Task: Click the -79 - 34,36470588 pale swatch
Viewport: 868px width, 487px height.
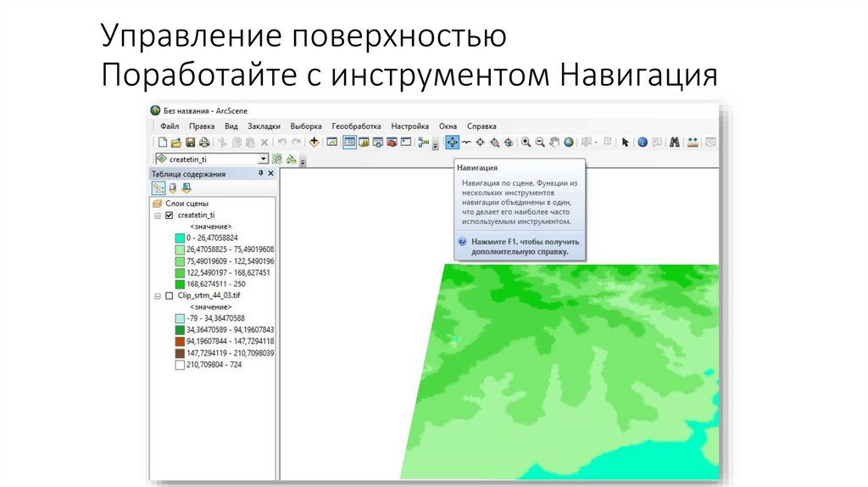Action: tap(180, 318)
